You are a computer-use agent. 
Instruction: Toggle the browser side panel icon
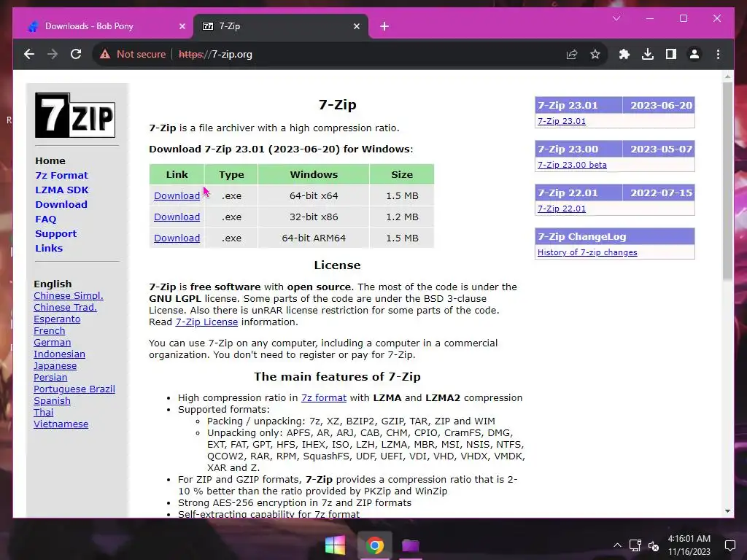(671, 54)
